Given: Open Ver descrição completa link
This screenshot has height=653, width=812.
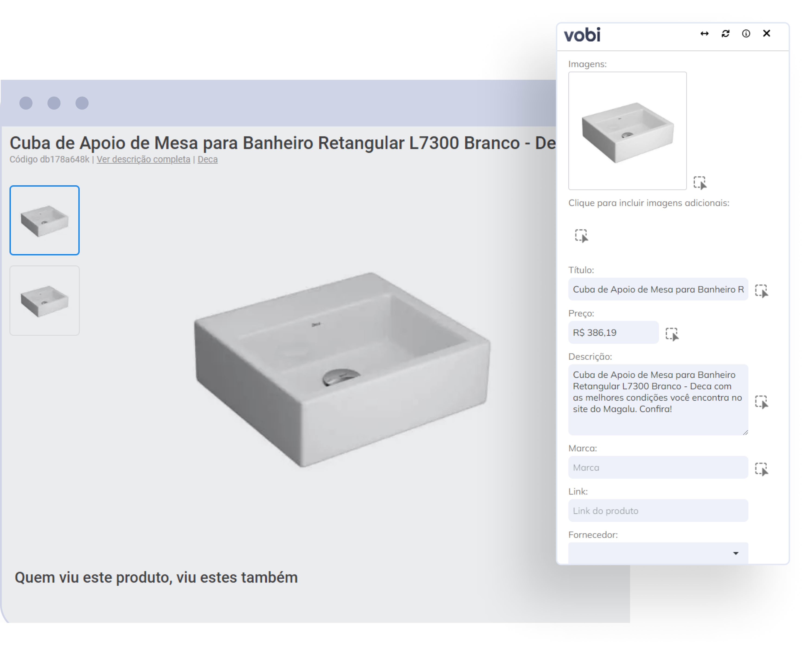Looking at the screenshot, I should click(143, 159).
